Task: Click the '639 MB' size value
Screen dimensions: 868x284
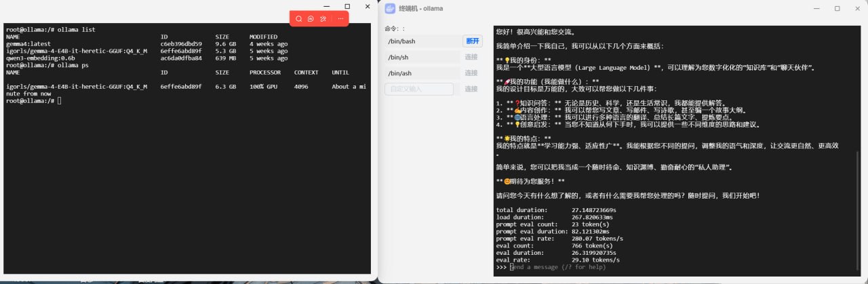Action: click(x=226, y=58)
